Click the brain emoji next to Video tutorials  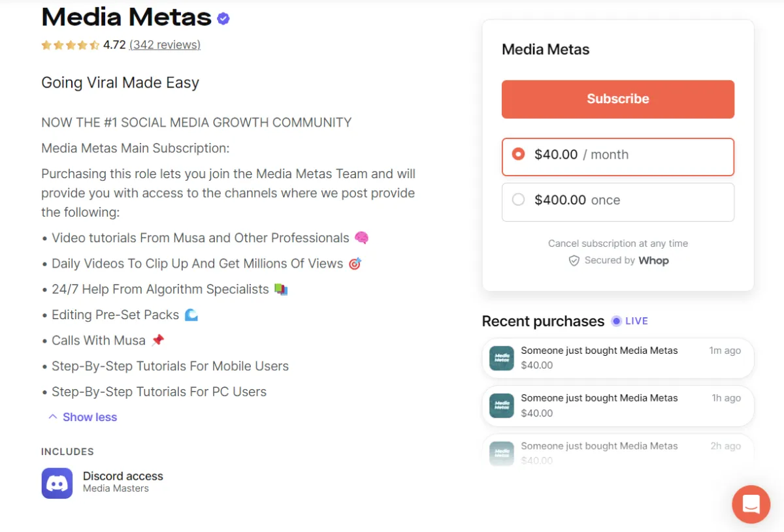tap(361, 238)
